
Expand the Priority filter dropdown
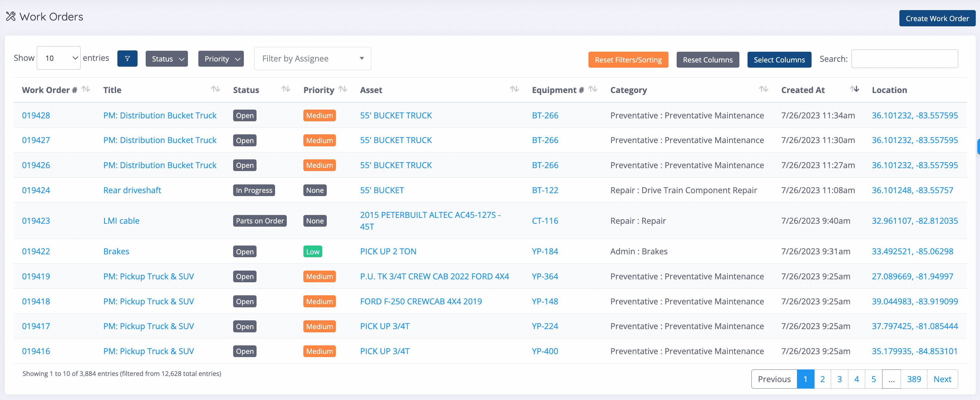[x=221, y=59]
